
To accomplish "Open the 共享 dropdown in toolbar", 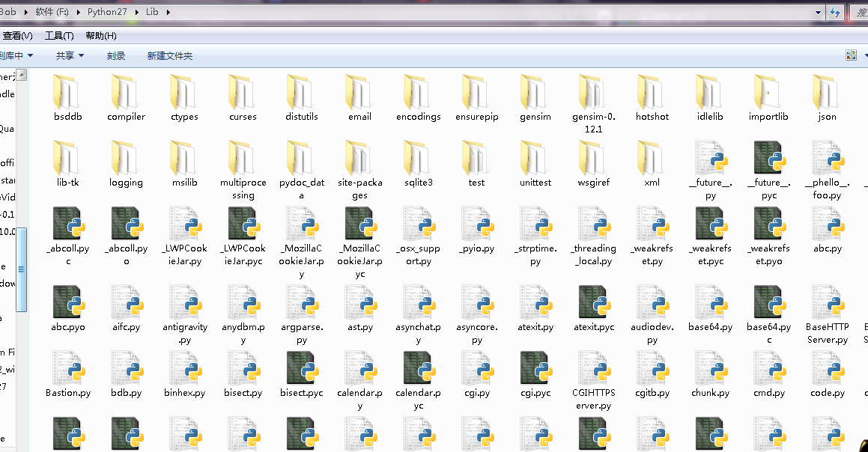I will coord(70,56).
